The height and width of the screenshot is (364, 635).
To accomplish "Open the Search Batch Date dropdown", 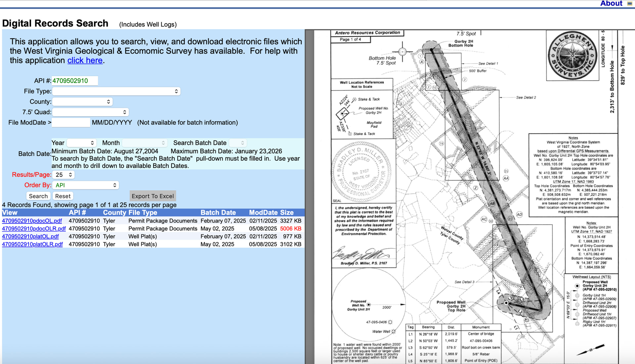I will pos(238,143).
